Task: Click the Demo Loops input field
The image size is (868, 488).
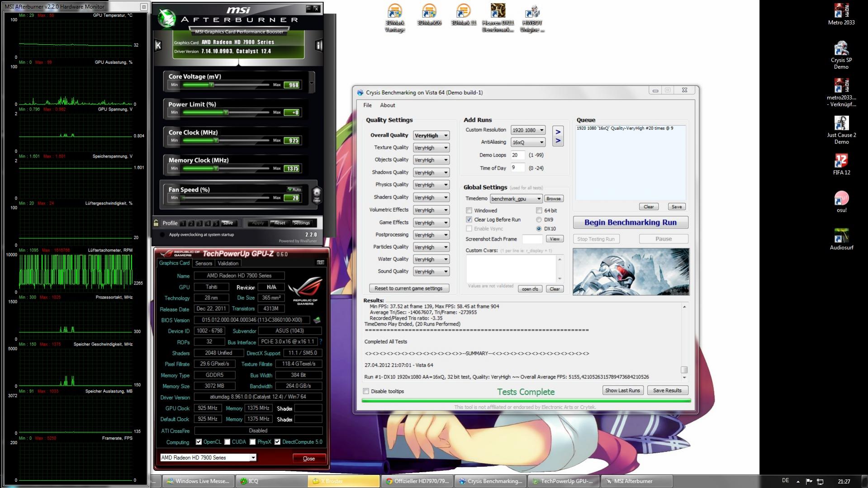Action: [x=517, y=155]
